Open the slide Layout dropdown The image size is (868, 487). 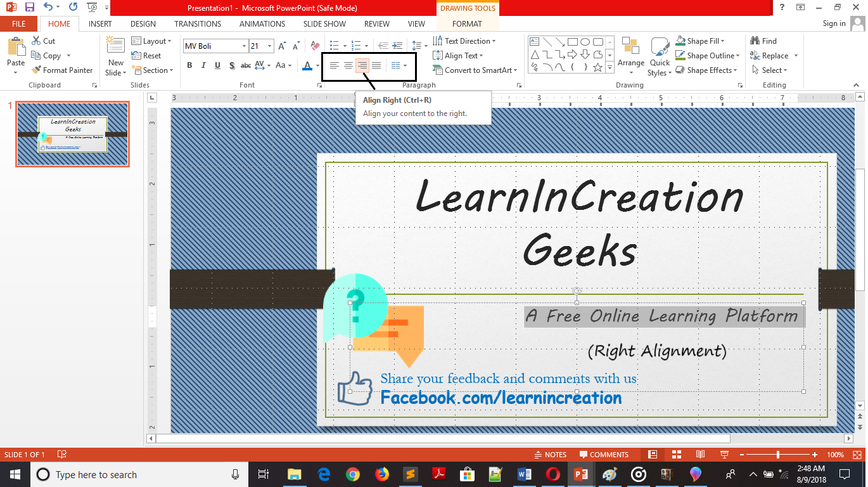[152, 41]
